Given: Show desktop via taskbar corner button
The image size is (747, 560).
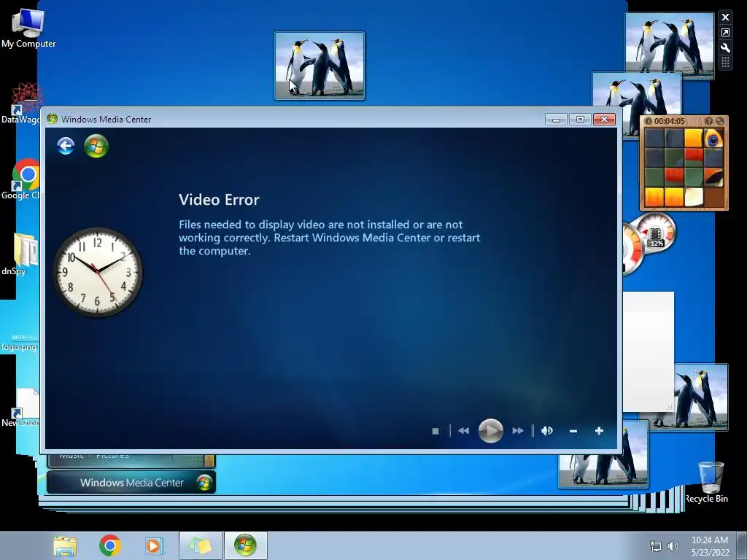Looking at the screenshot, I should (743, 545).
